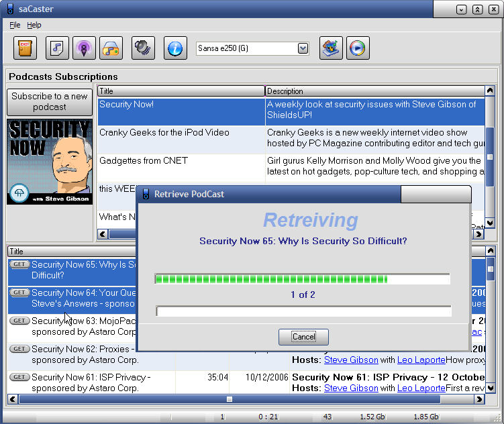Screen dimensions: 504x424
Task: Launch the Windows Media Player icon
Action: pos(358,48)
